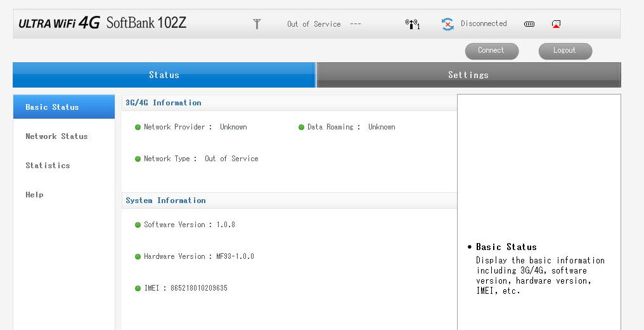Click the battery level icon

(x=529, y=24)
